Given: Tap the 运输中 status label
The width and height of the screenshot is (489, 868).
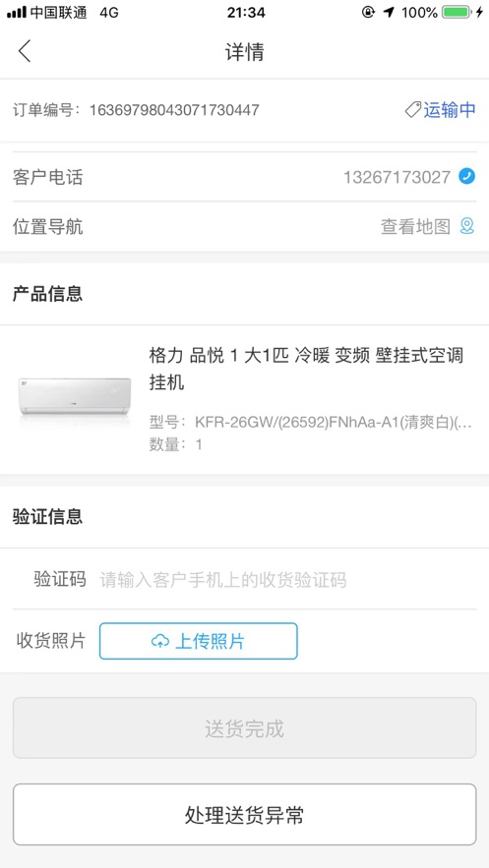Looking at the screenshot, I should point(450,110).
